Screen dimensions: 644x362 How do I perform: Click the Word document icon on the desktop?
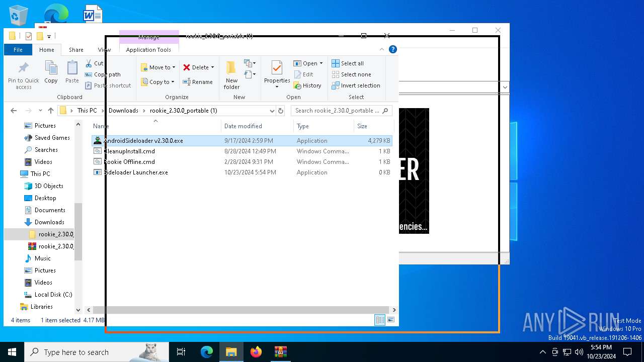[93, 15]
